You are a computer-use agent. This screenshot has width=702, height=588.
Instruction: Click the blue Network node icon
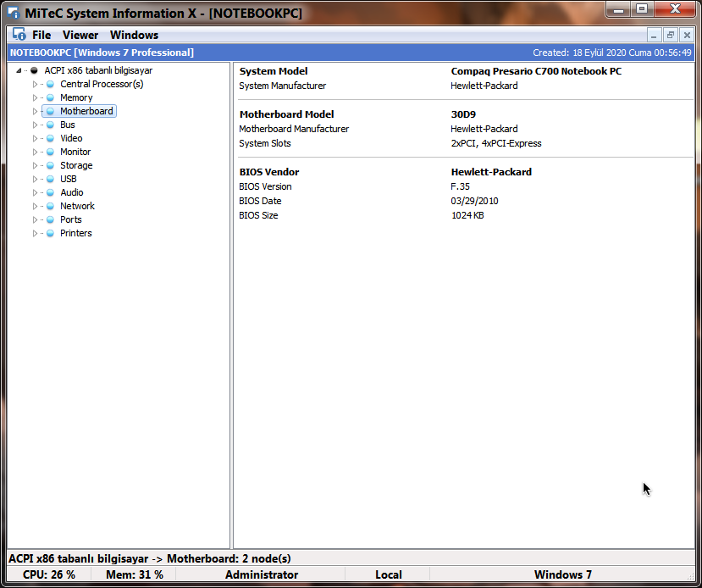[x=51, y=206]
